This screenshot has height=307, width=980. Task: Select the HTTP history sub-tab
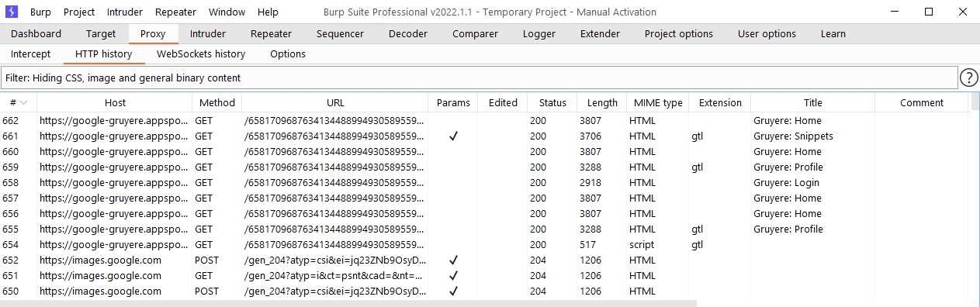click(103, 54)
